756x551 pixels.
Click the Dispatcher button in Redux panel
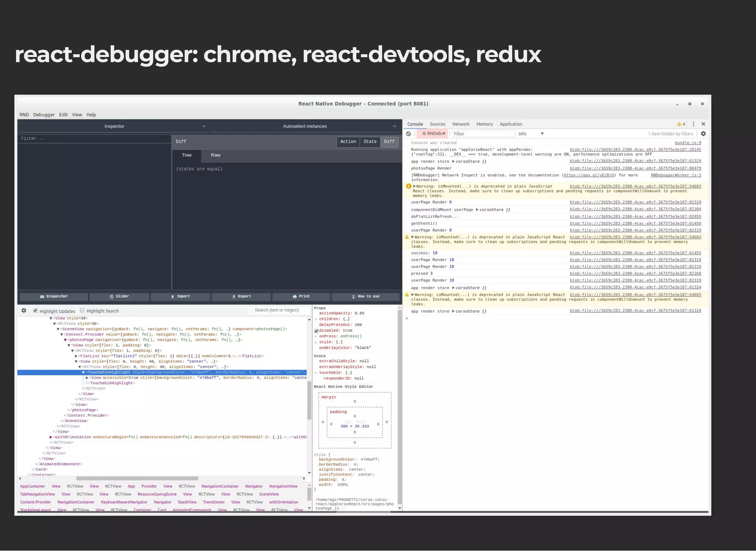(x=54, y=296)
